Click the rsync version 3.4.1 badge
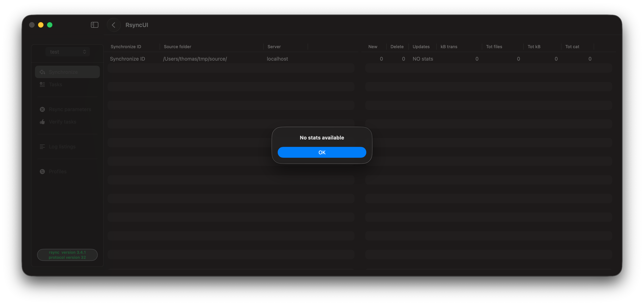The width and height of the screenshot is (644, 305). click(67, 255)
